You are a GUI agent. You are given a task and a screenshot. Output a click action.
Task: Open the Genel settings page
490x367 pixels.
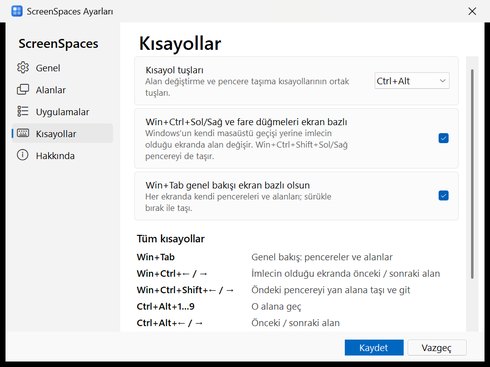click(x=63, y=68)
